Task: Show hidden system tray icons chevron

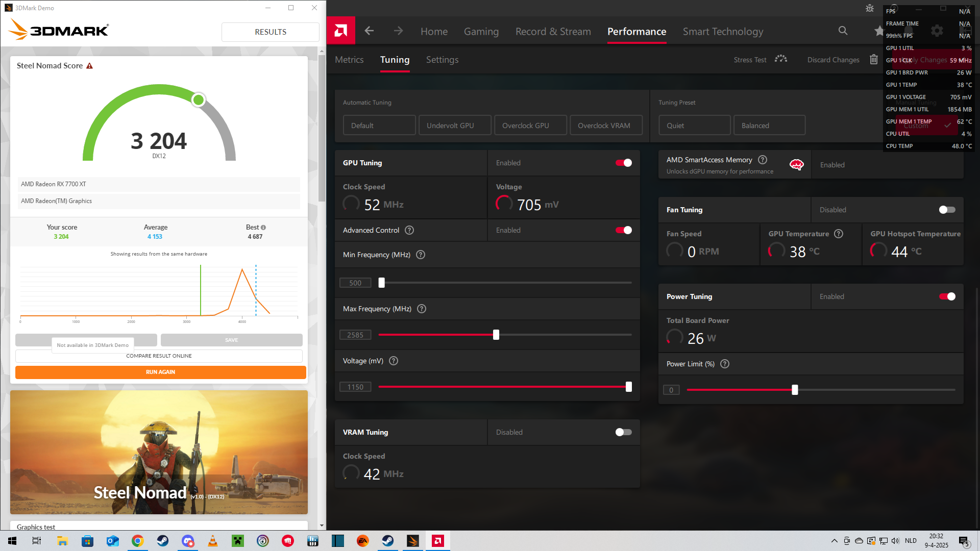Action: (834, 541)
